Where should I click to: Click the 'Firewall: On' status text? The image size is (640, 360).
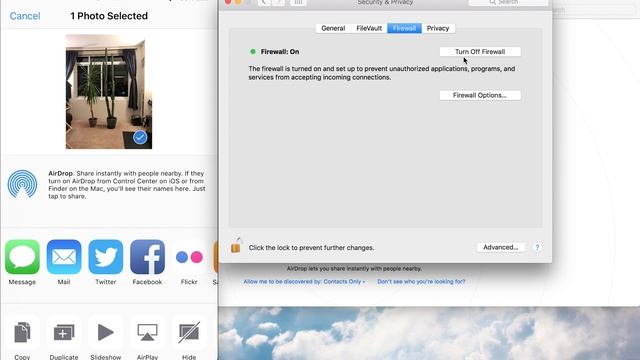click(280, 52)
